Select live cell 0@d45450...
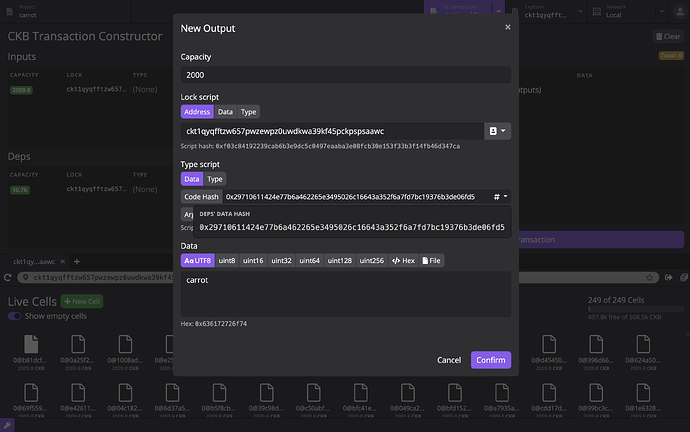The image size is (690, 432). pyautogui.click(x=548, y=351)
